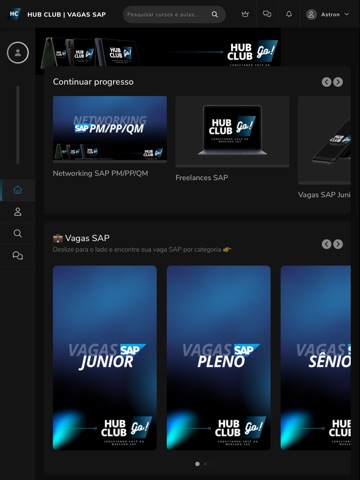
Task: Click the Continuar progresso heading
Action: click(93, 82)
